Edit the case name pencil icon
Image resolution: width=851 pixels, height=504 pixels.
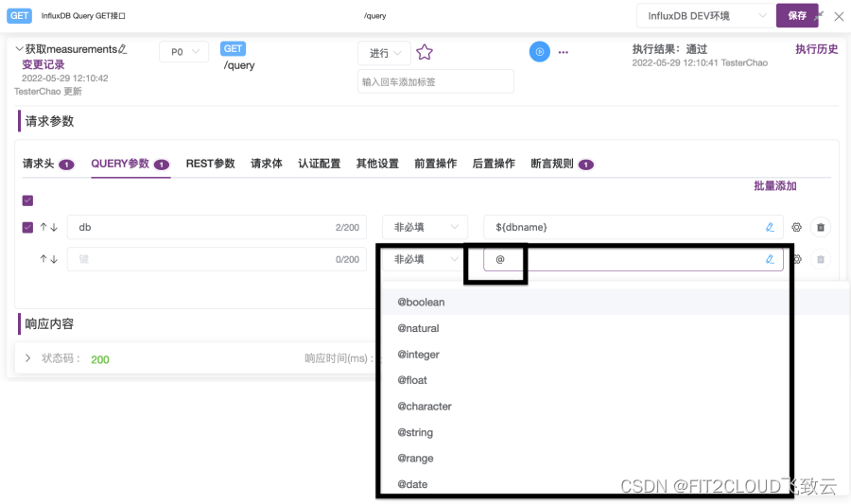pos(123,49)
